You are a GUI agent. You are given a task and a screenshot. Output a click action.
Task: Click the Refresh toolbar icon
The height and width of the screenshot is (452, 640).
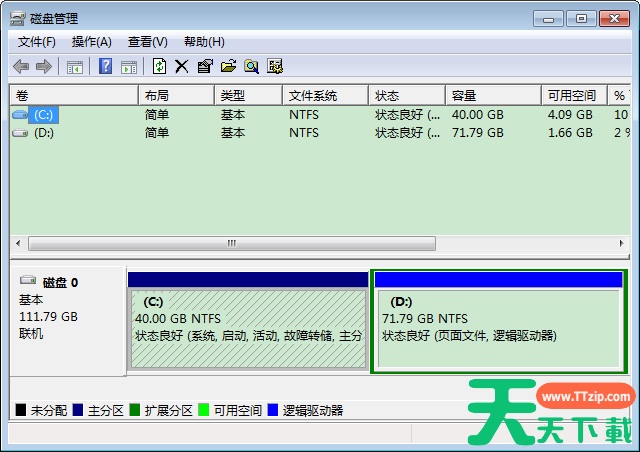point(159,66)
